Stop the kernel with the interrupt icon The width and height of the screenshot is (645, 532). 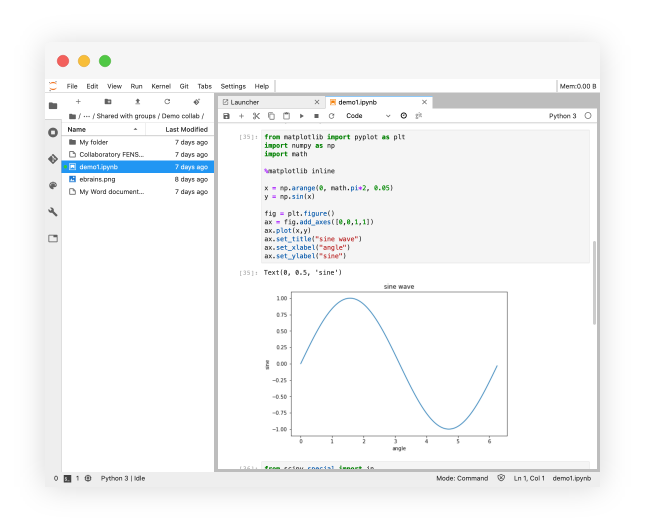coord(317,116)
